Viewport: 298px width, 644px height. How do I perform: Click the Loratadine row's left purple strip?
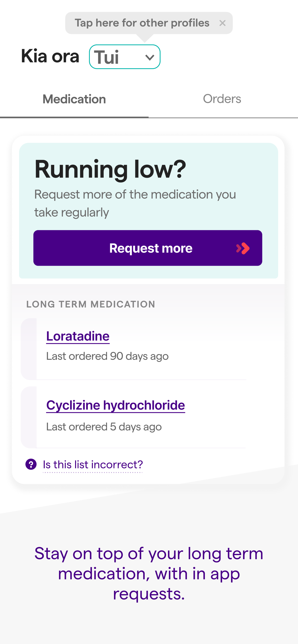click(x=29, y=349)
